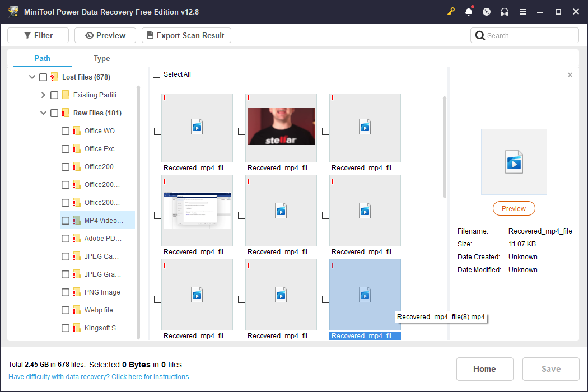Viewport: 588px width, 392px height.
Task: Activate Preview from the toolbar
Action: [105, 35]
